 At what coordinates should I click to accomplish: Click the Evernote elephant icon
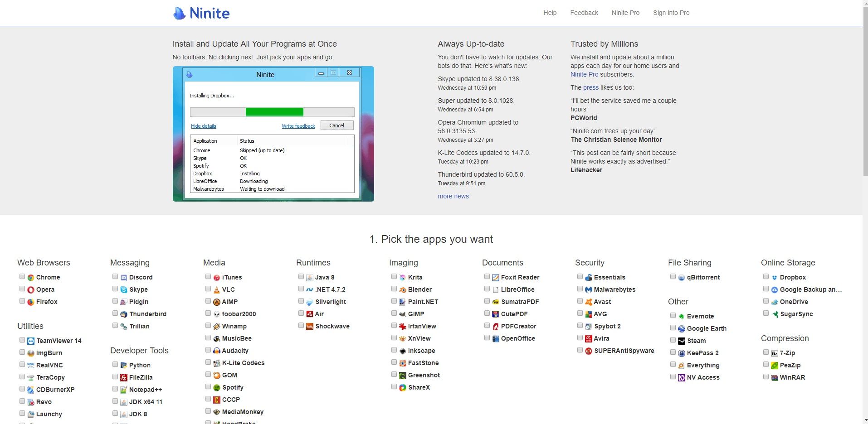pos(682,317)
